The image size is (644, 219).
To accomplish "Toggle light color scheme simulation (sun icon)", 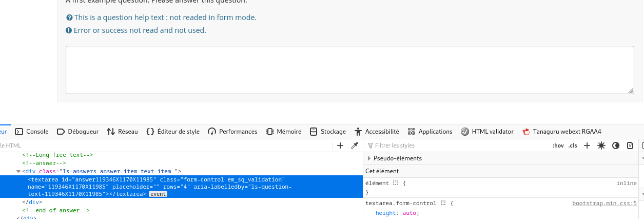I will tap(601, 145).
